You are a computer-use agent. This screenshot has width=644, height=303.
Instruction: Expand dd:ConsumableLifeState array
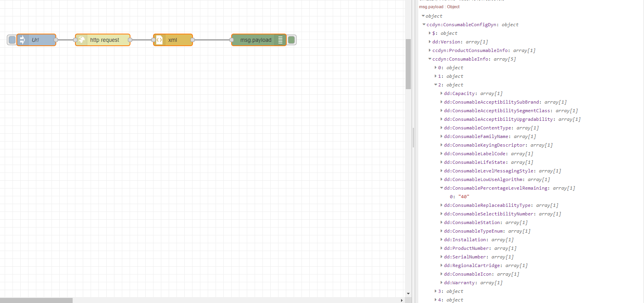point(442,162)
